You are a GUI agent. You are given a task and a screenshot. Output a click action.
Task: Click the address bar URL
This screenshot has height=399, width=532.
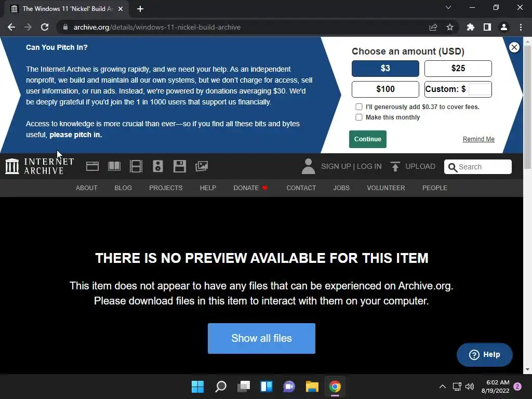(157, 27)
